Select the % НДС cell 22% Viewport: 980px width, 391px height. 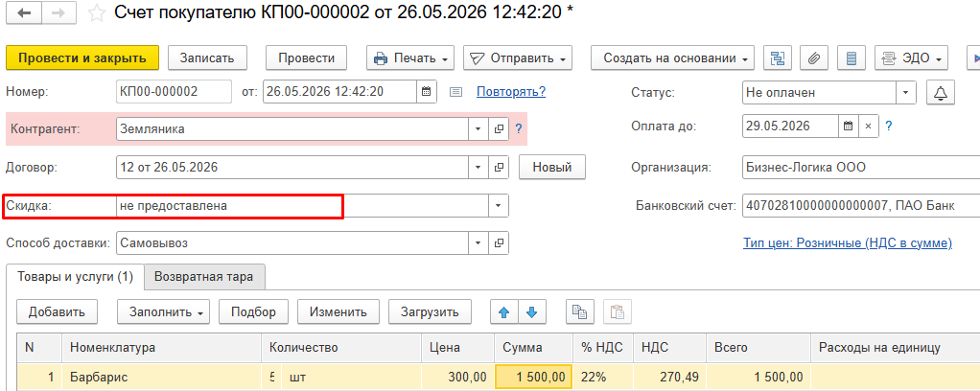point(602,377)
